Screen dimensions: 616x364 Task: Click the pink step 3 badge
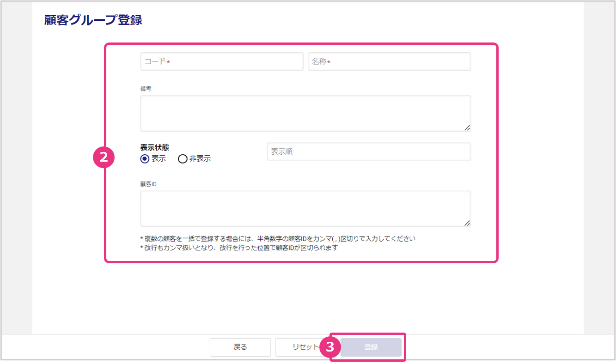pyautogui.click(x=330, y=347)
